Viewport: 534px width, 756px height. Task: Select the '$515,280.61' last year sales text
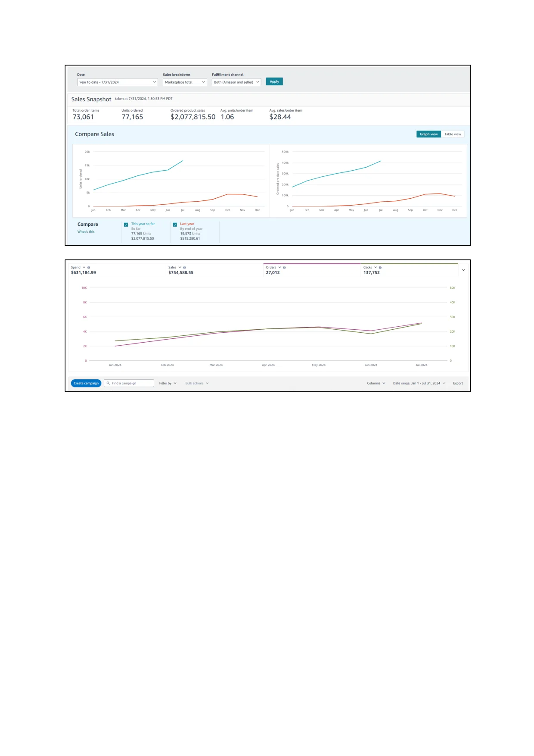[x=190, y=238]
